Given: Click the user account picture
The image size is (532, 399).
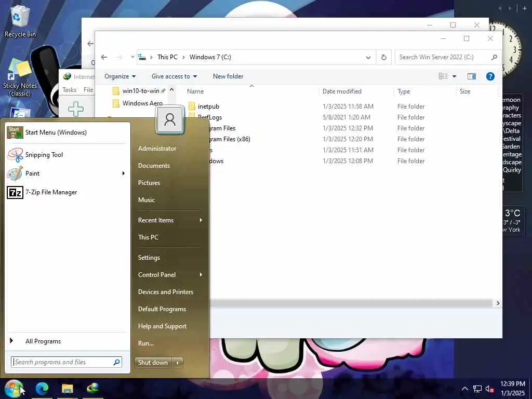Looking at the screenshot, I should [x=170, y=120].
